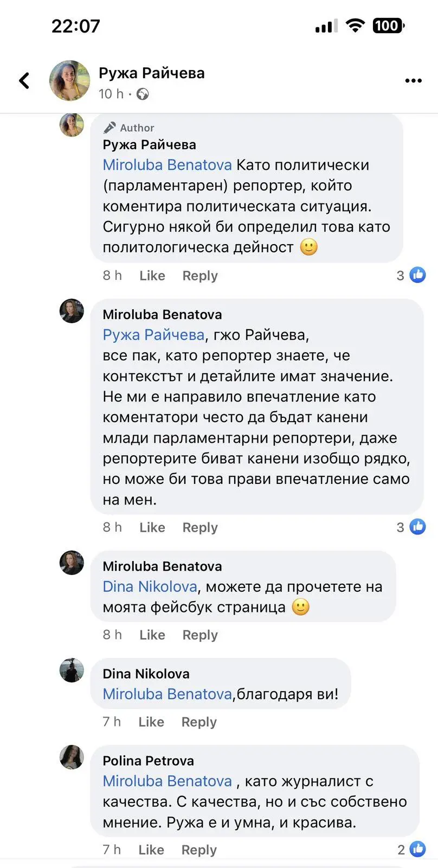
Task: Tap the back arrow in header
Action: [24, 81]
